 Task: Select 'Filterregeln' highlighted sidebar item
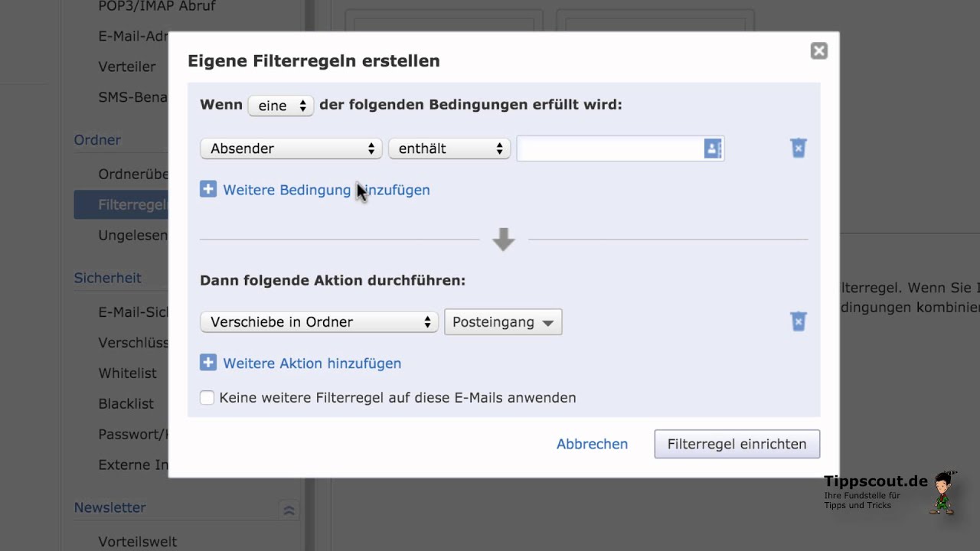pos(121,205)
